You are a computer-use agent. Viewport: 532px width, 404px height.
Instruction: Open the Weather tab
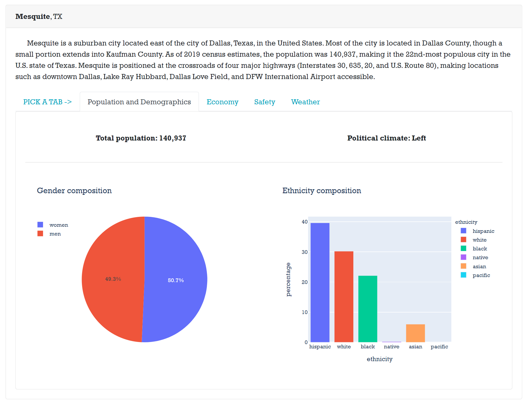[x=305, y=102]
